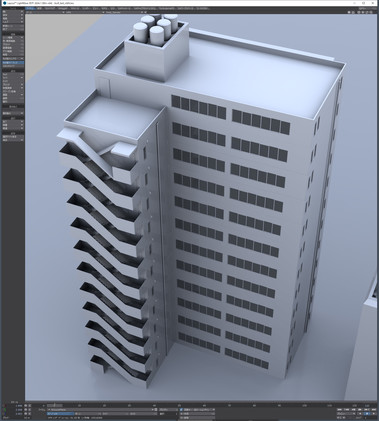This screenshot has height=421, width=379.
Task: Click the frame slider handle on the timeline
Action: click(x=54, y=405)
